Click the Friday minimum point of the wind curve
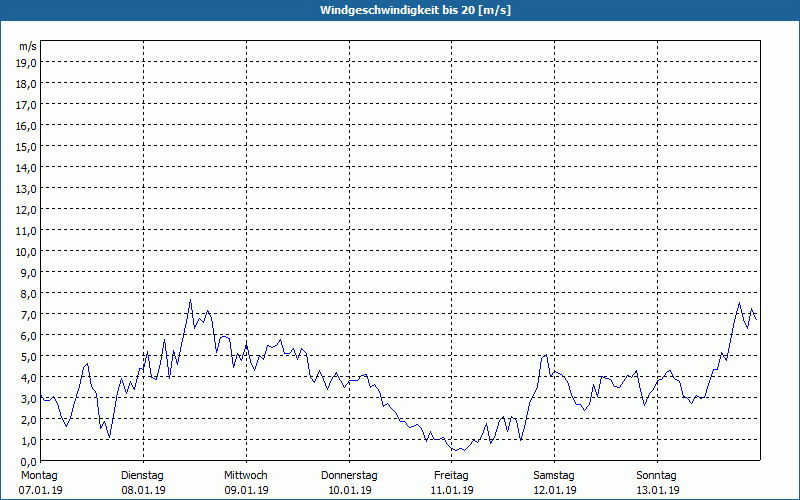The height and width of the screenshot is (500, 800). (455, 450)
